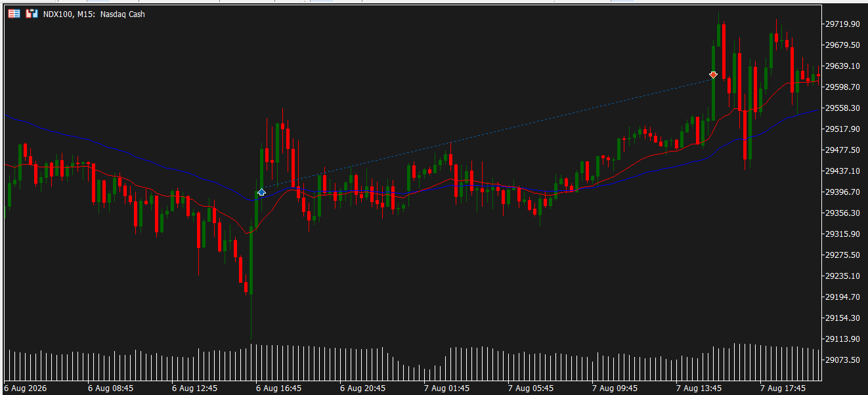Click price label 29477.50 on the axis
This screenshot has width=868, height=395.
[x=842, y=150]
